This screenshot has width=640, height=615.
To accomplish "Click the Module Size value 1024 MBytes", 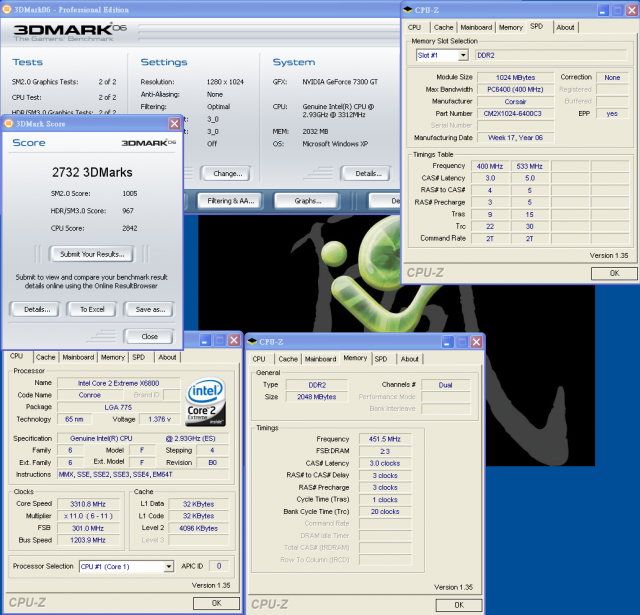I will point(516,78).
